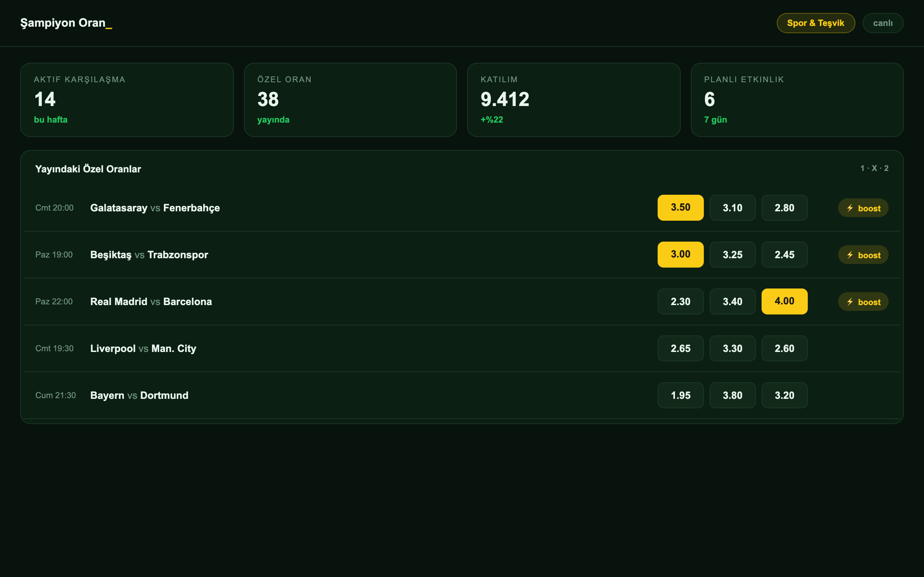The image size is (924, 577).
Task: Deselect the 4.00 Barcelona away odds
Action: (784, 301)
